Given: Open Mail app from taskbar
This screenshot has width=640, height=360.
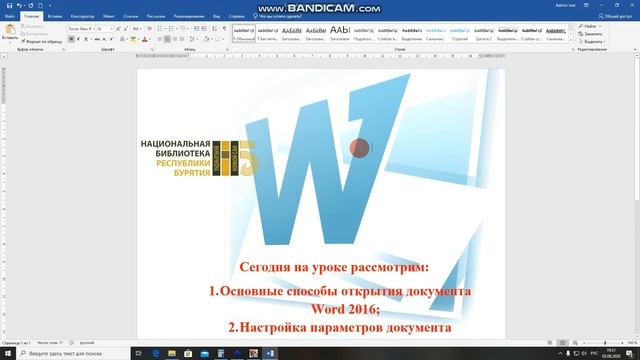Looking at the screenshot, I should tap(204, 353).
